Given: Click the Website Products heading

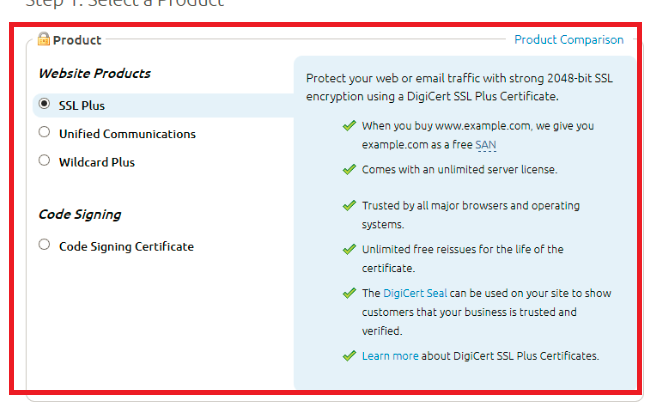Looking at the screenshot, I should pos(94,73).
